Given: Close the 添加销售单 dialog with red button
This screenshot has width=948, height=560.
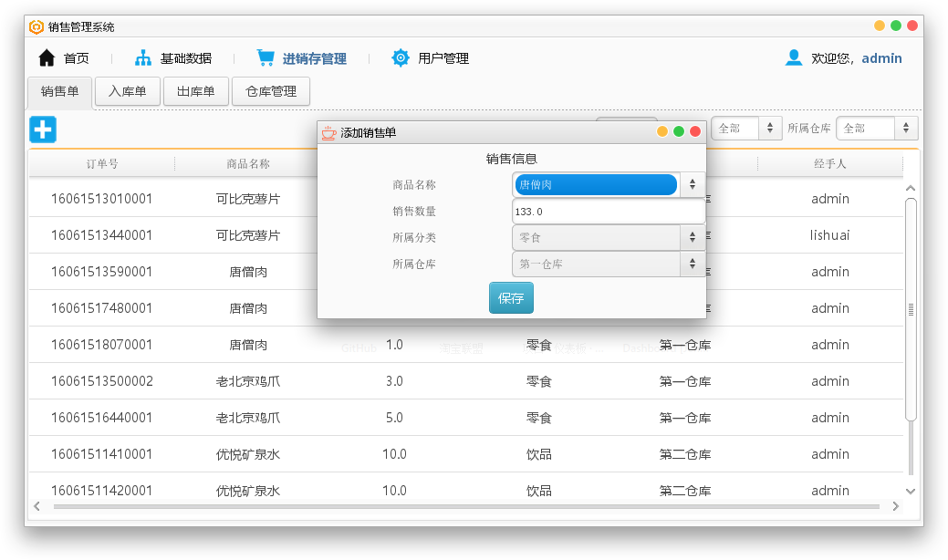Looking at the screenshot, I should point(695,131).
